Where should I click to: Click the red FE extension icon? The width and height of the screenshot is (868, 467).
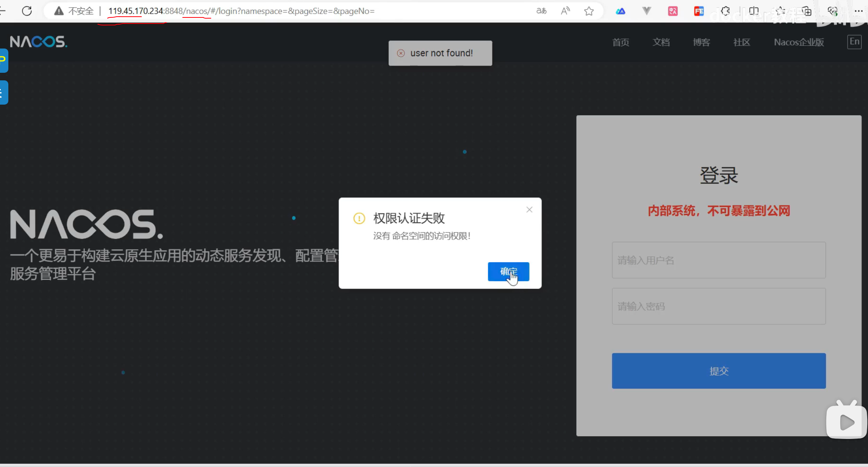pyautogui.click(x=699, y=11)
